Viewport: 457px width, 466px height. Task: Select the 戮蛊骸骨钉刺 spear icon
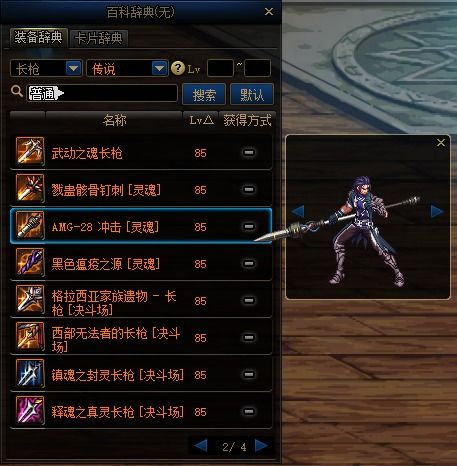[30, 189]
